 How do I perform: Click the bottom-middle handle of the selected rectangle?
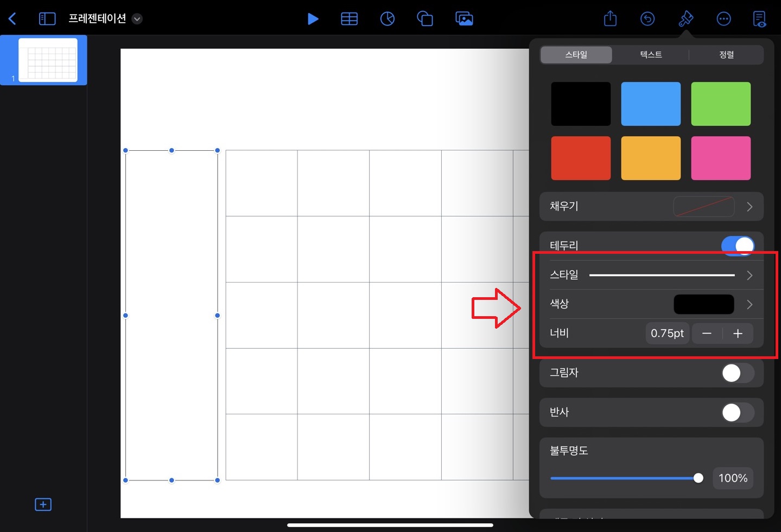tap(172, 480)
